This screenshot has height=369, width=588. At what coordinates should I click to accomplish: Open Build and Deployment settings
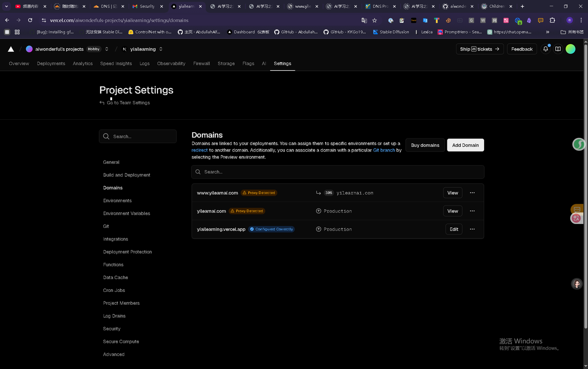(127, 175)
